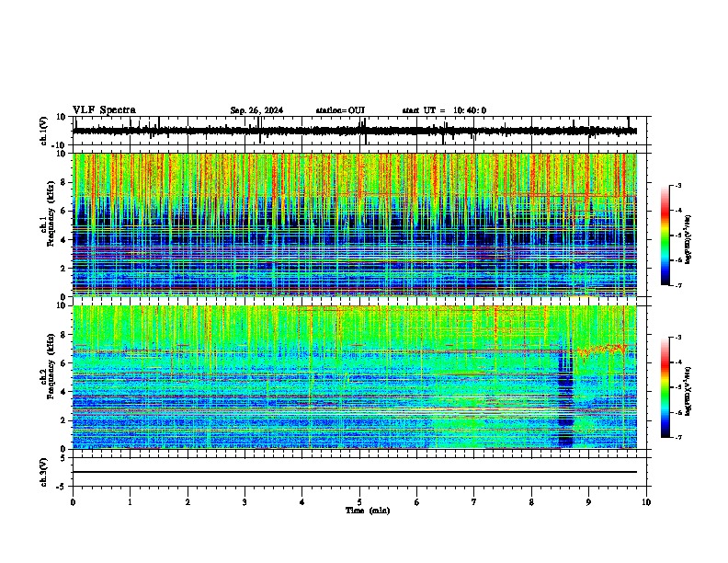Screen dimensions: 728x563
Task: Click time axis tick label "3"
Action: click(245, 502)
